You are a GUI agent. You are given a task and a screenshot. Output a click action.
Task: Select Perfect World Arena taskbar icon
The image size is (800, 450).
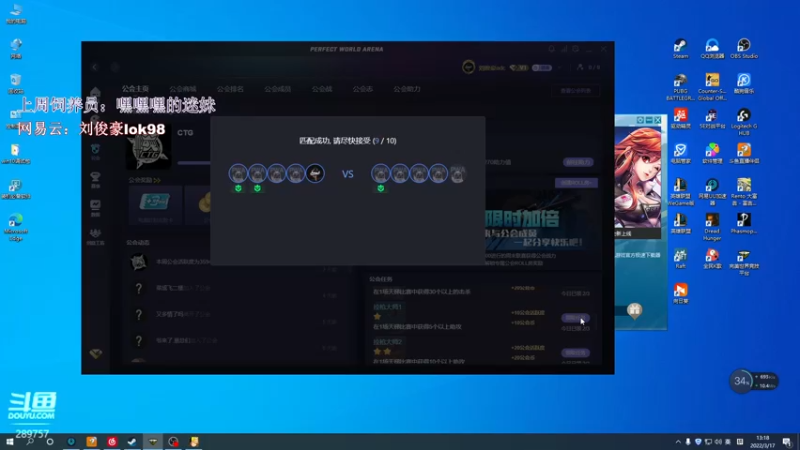pyautogui.click(x=153, y=442)
